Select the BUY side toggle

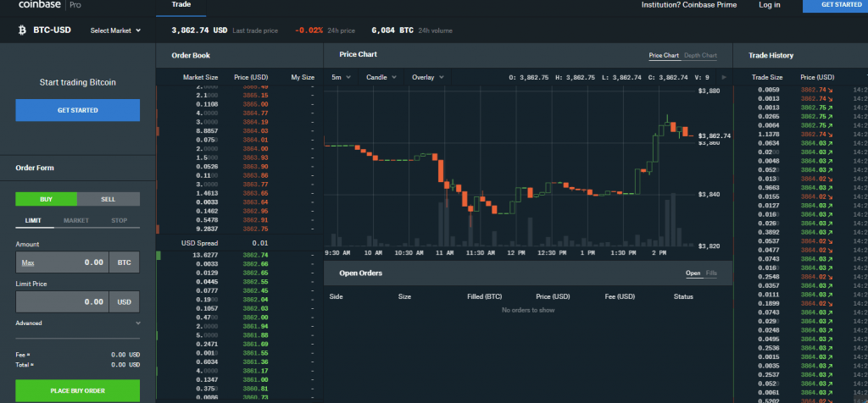[x=46, y=199]
